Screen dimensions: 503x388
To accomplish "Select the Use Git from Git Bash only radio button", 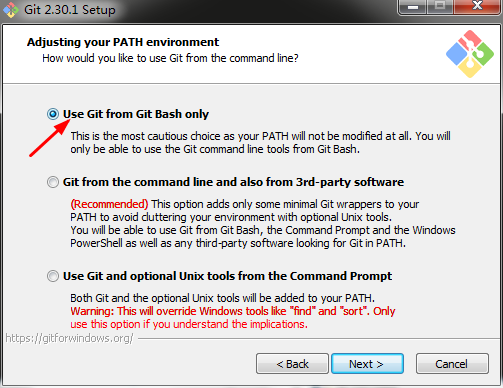I will tap(53, 114).
